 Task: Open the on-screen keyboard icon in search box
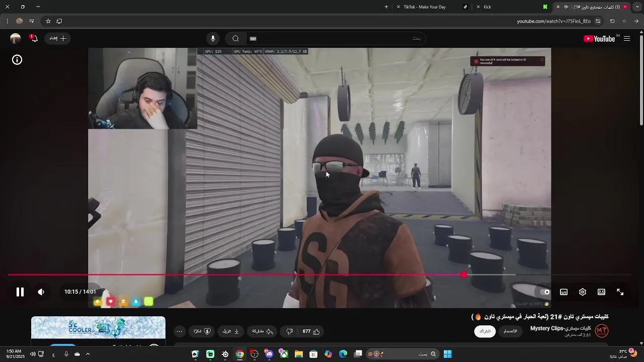(x=253, y=39)
